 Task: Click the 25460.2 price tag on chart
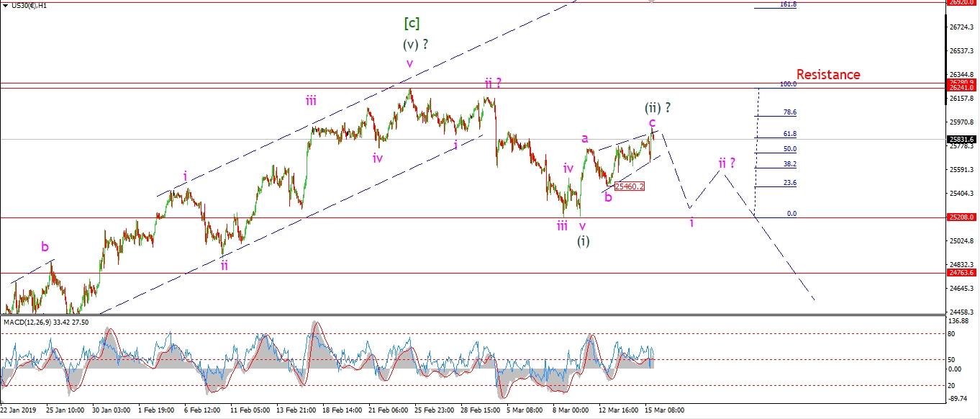pos(629,186)
